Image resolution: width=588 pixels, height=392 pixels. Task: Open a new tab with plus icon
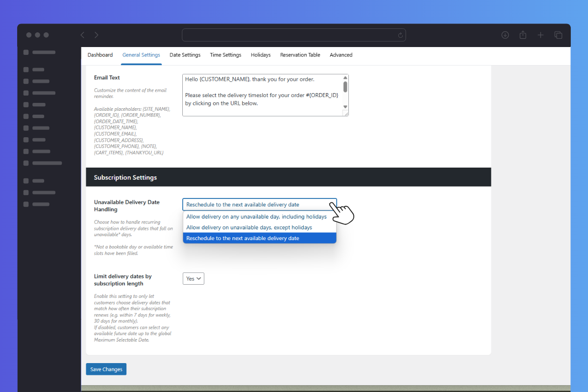coord(540,35)
